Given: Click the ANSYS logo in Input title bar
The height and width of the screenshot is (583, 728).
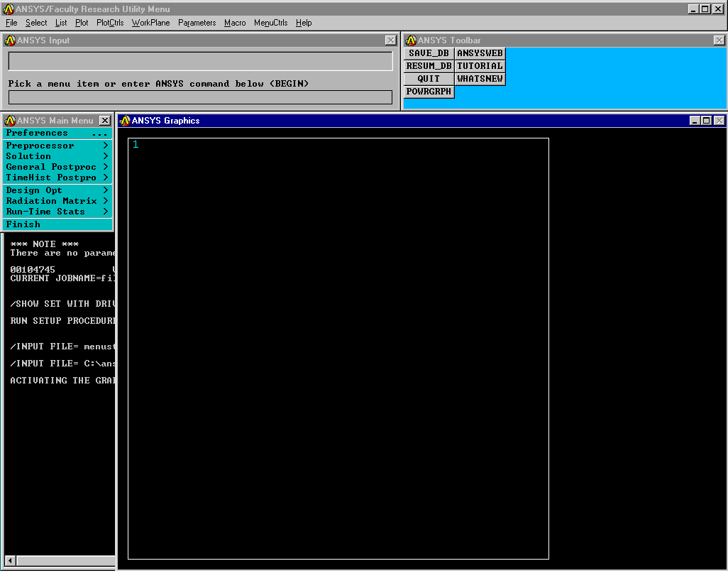Looking at the screenshot, I should (x=10, y=40).
